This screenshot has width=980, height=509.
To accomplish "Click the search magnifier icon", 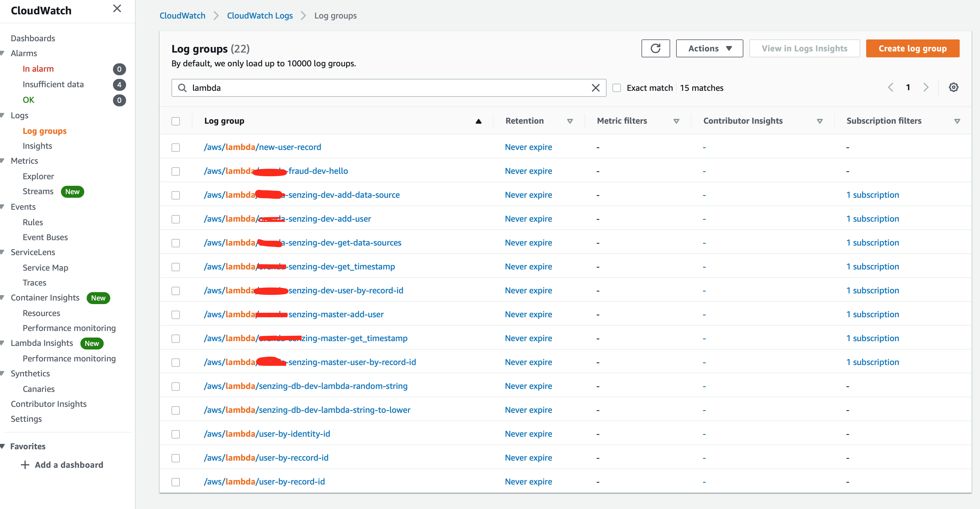I will pyautogui.click(x=182, y=88).
